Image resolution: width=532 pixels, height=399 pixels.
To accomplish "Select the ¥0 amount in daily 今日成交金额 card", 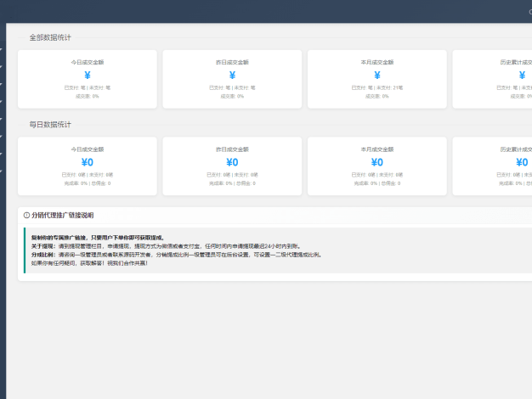I will pyautogui.click(x=88, y=162).
